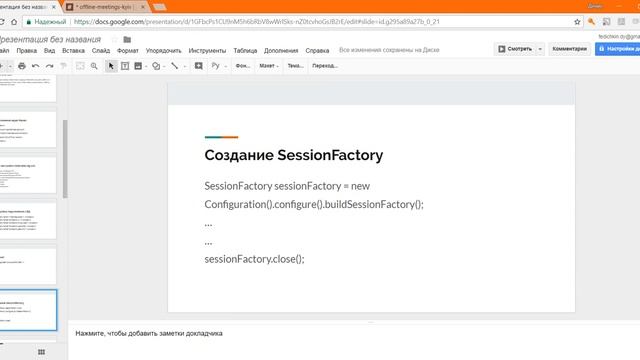This screenshot has height=360, width=640.
Task: Click the Переход transition button
Action: click(325, 66)
